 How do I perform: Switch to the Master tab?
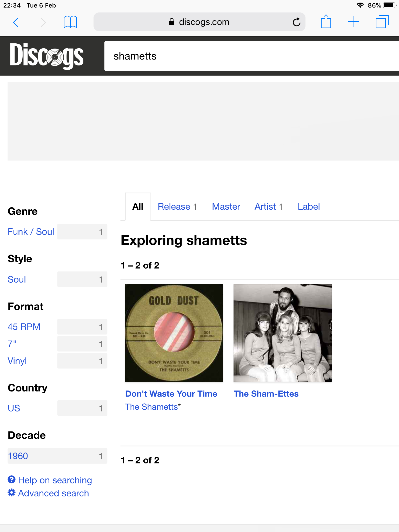pyautogui.click(x=226, y=207)
